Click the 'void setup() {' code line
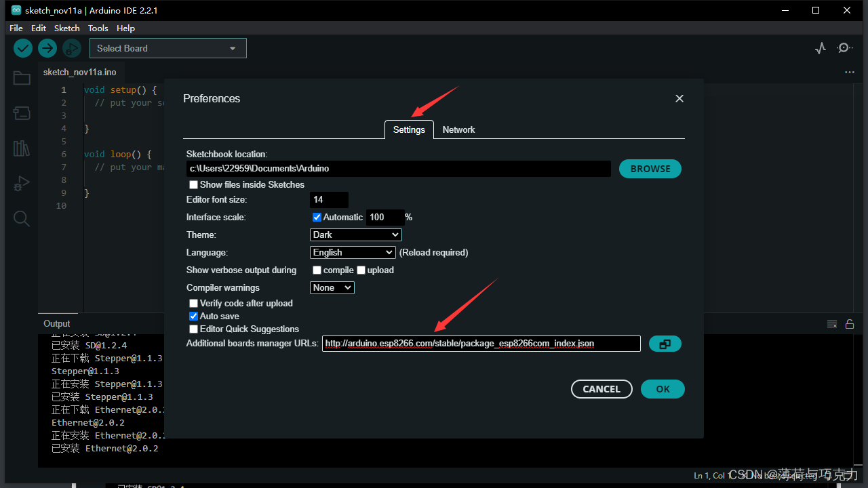The width and height of the screenshot is (868, 488). coord(121,89)
